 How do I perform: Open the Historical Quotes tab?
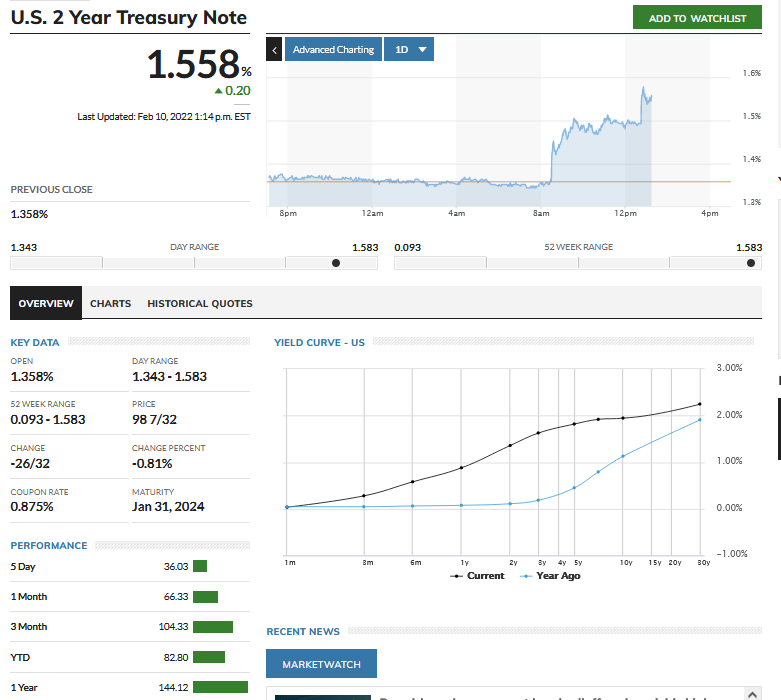pyautogui.click(x=200, y=303)
